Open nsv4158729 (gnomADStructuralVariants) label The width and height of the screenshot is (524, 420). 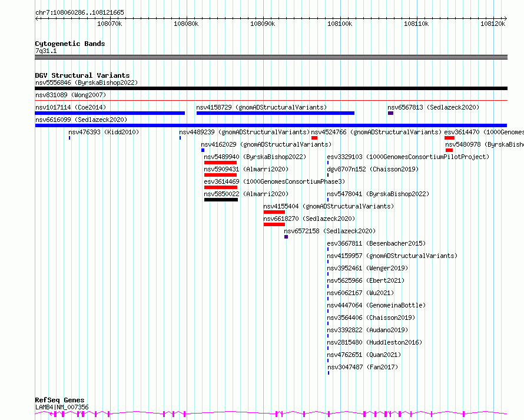click(x=261, y=107)
